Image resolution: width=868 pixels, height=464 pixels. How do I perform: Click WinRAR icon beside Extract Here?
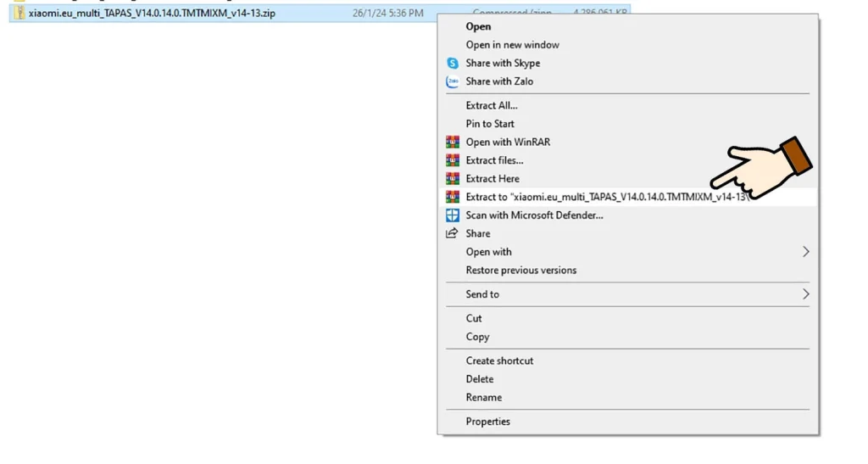point(453,179)
